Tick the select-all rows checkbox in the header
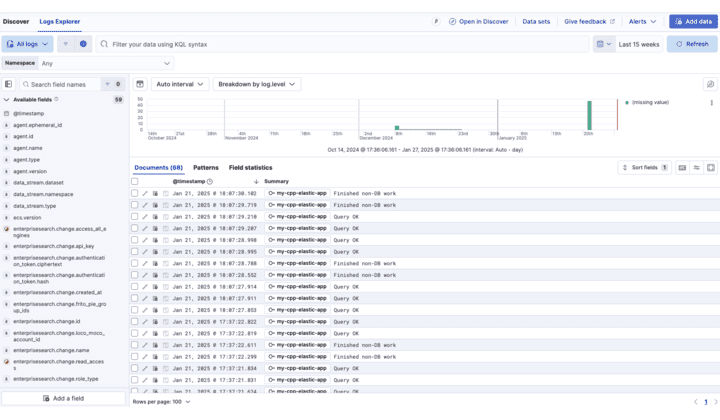 coord(135,181)
